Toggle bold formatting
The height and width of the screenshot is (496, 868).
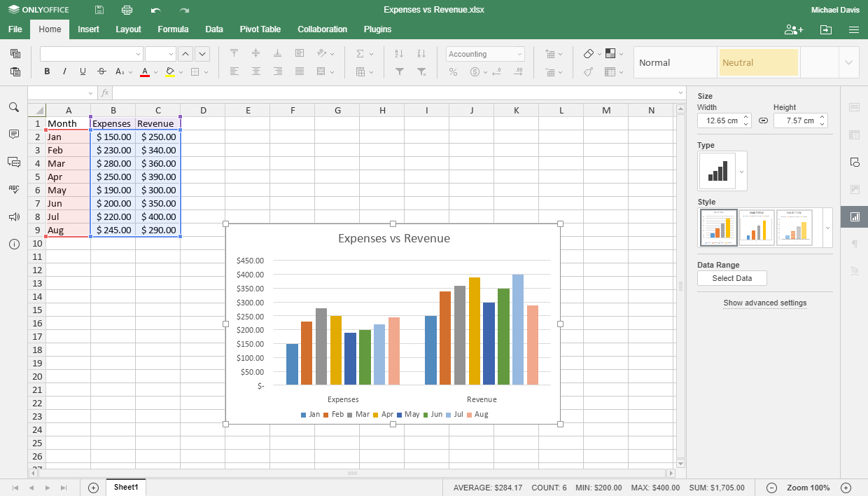(x=47, y=71)
